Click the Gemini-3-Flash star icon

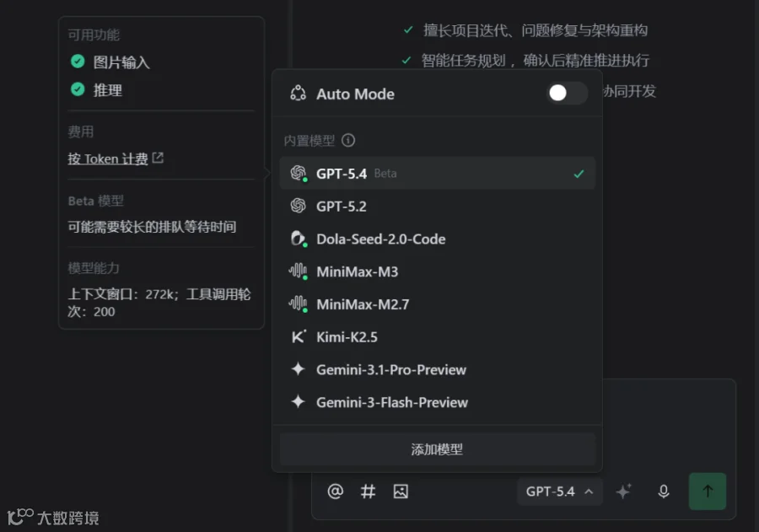tap(299, 402)
